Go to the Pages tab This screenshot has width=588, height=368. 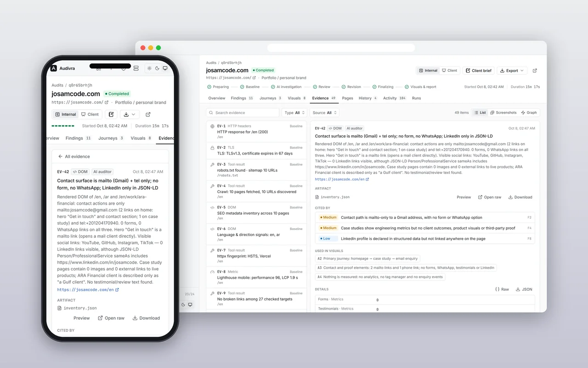(x=347, y=98)
